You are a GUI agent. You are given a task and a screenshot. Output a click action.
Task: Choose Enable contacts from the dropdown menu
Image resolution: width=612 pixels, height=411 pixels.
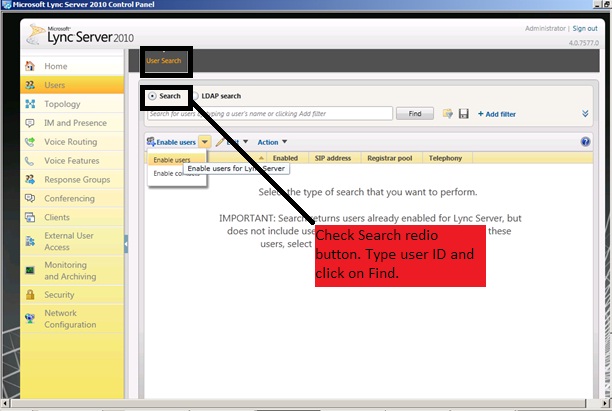tap(176, 173)
